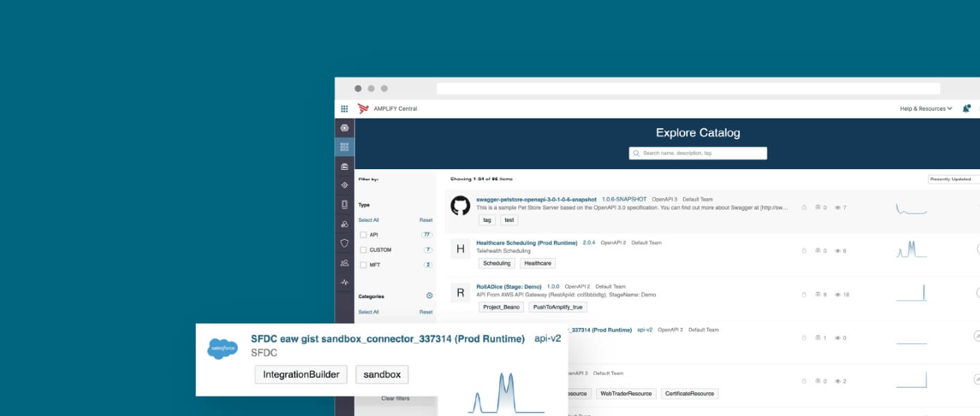Check the API type filter

[363, 235]
